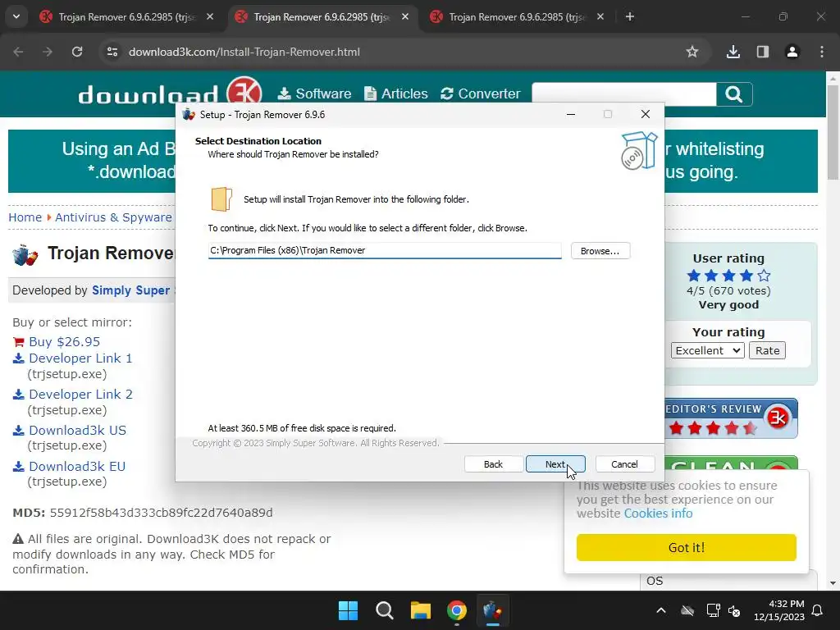
Task: Close the third browser tab
Action: (x=600, y=16)
